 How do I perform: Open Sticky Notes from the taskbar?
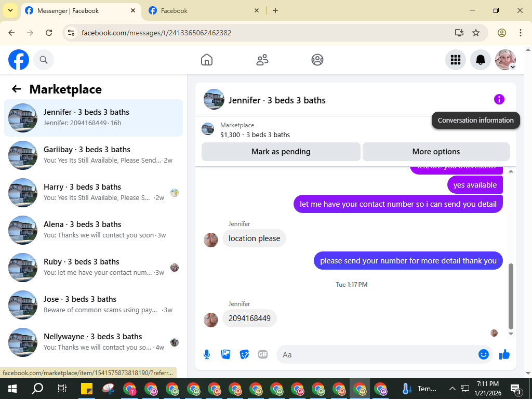87,389
